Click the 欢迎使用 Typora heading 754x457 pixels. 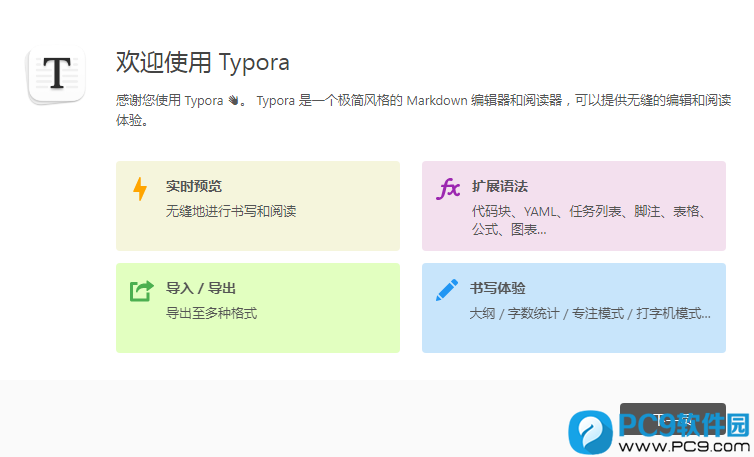[202, 63]
